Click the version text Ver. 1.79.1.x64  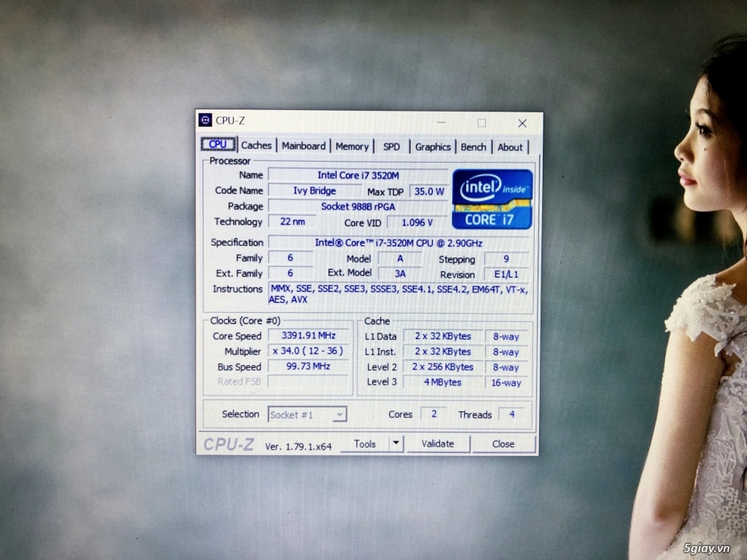coord(298,447)
